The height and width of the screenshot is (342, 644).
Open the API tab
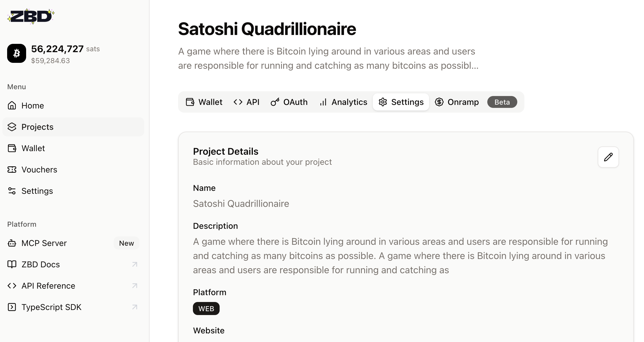[247, 102]
